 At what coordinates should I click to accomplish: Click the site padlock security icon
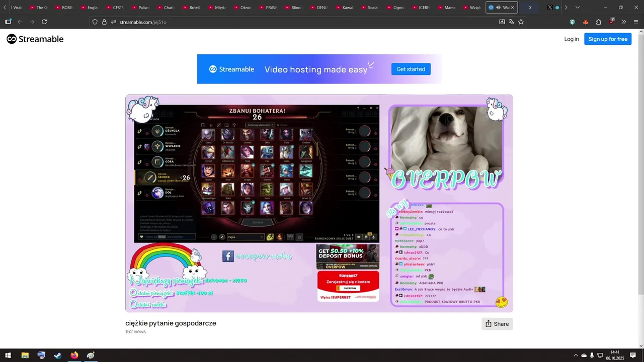104,22
